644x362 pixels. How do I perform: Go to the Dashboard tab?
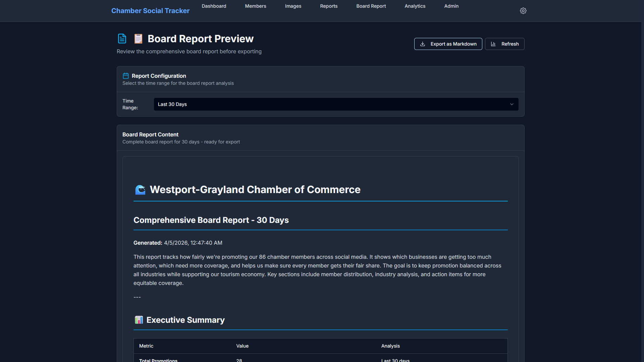214,6
